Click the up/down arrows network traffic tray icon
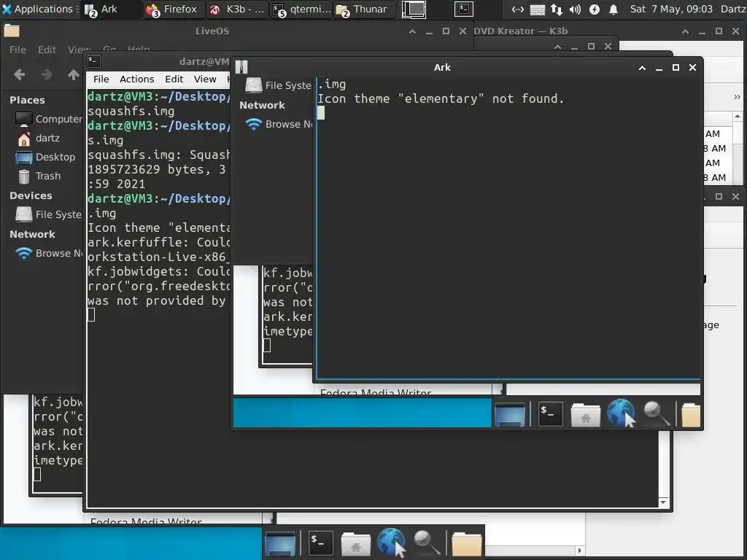Screen dimensions: 747x560 pos(556,9)
